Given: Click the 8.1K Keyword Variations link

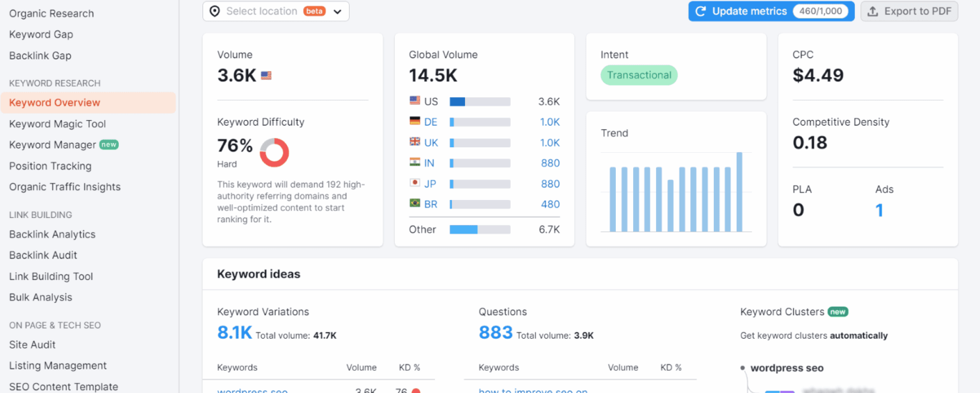Looking at the screenshot, I should coord(235,332).
